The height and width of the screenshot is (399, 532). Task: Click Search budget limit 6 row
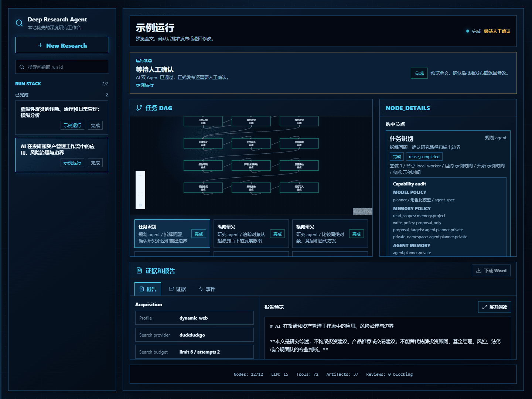(194, 352)
